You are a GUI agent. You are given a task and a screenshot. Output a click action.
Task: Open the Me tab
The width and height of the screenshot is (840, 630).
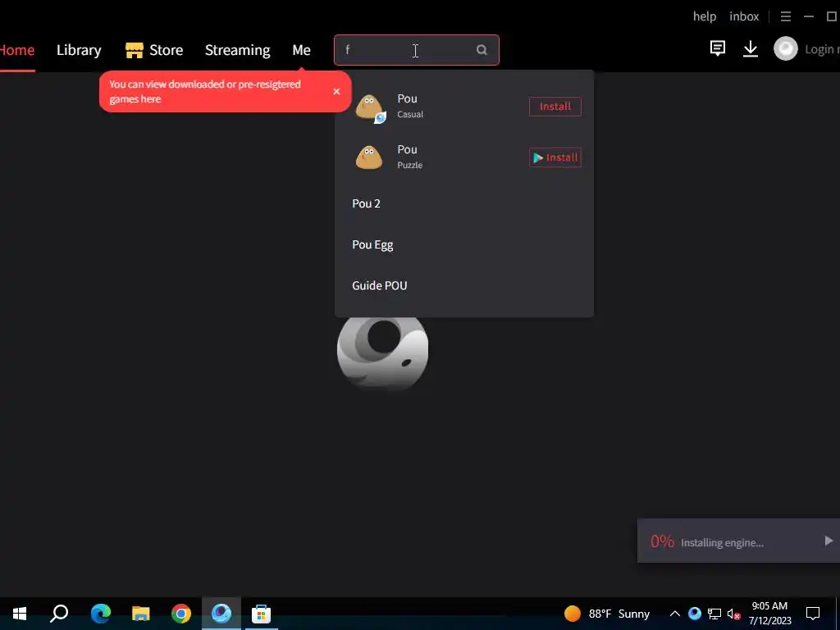pyautogui.click(x=301, y=50)
